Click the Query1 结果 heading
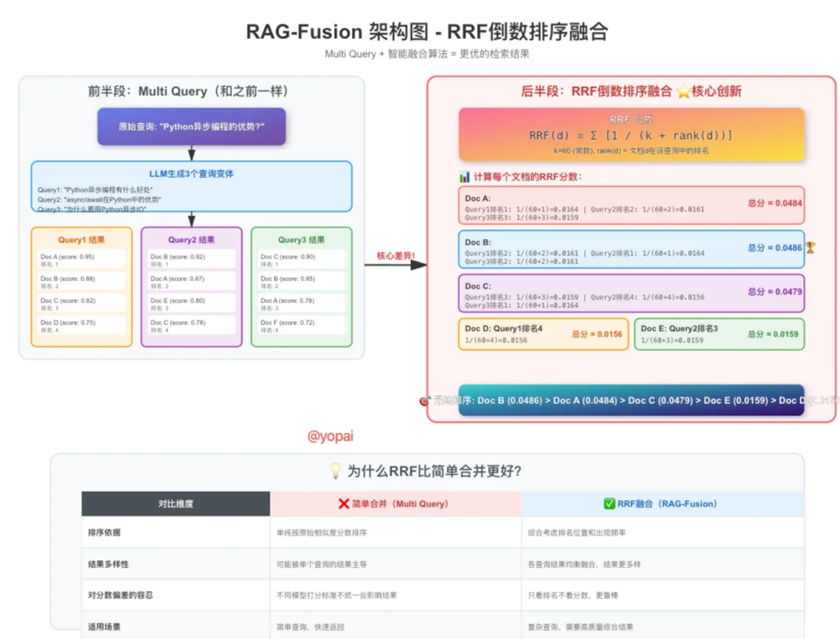This screenshot has width=840, height=639. coord(81,240)
